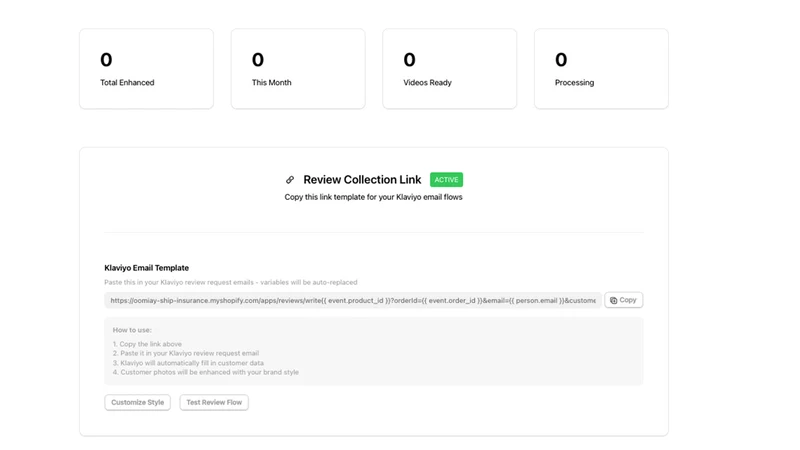This screenshot has width=800, height=450.
Task: Click the Copy button beside the template link
Action: [623, 300]
